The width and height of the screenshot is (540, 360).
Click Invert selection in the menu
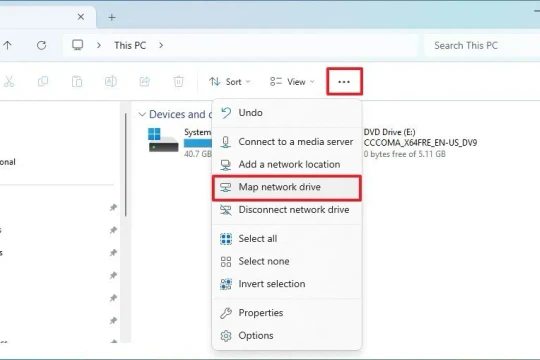[x=287, y=284]
